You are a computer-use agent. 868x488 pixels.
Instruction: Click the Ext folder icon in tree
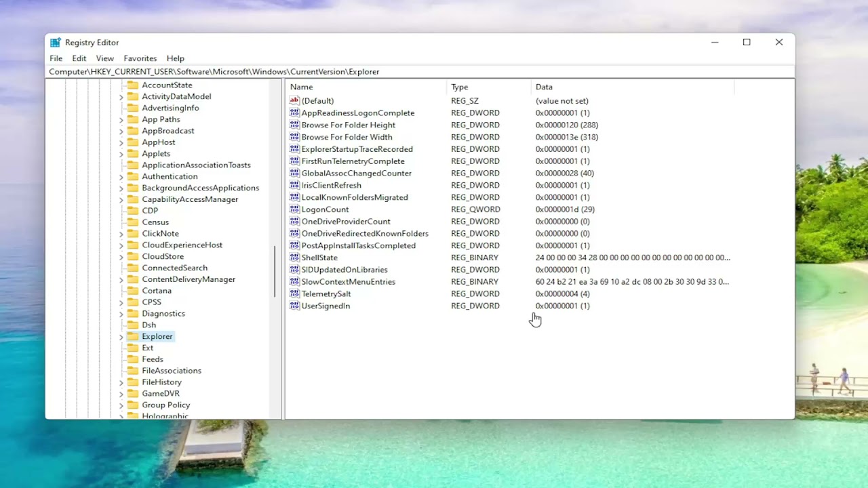pyautogui.click(x=133, y=348)
